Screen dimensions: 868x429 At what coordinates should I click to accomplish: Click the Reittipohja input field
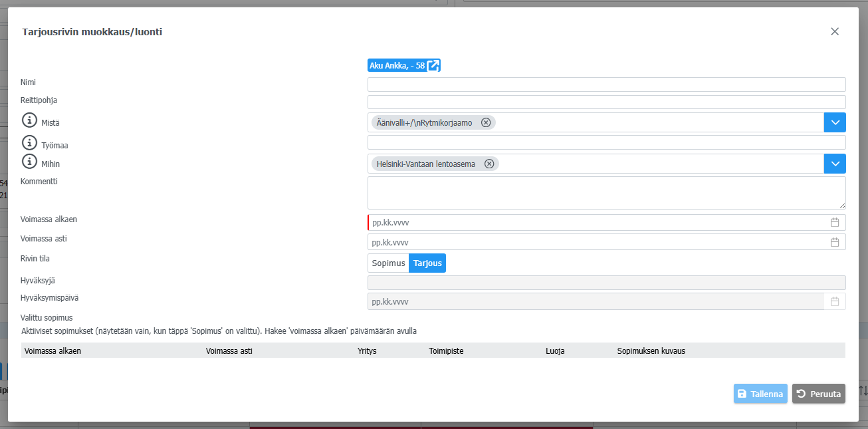[x=606, y=102]
